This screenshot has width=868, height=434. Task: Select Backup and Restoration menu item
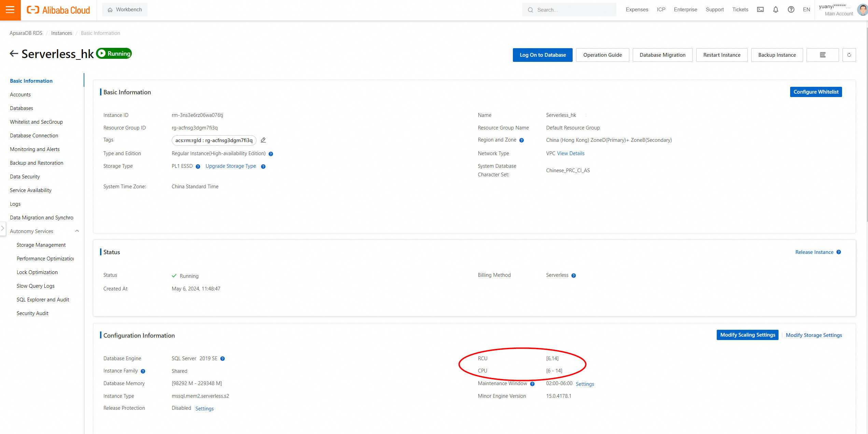37,163
